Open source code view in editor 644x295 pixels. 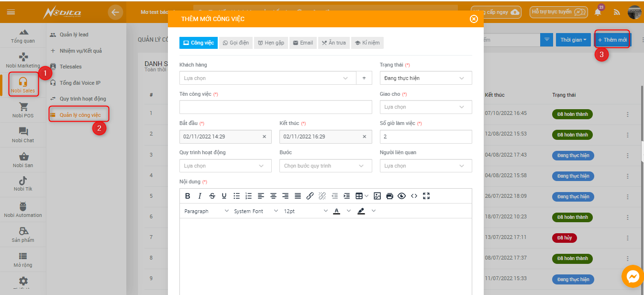(x=414, y=196)
